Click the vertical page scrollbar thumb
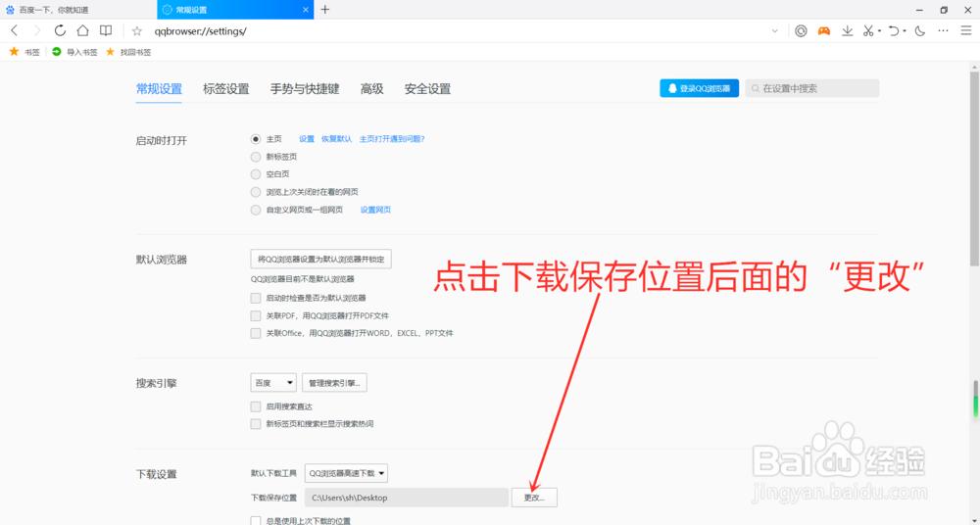Screen dimensions: 980x525 (x=974, y=168)
